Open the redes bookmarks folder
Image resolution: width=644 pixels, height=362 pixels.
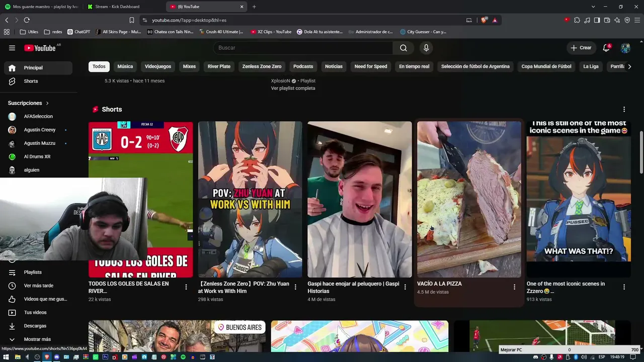pyautogui.click(x=53, y=32)
